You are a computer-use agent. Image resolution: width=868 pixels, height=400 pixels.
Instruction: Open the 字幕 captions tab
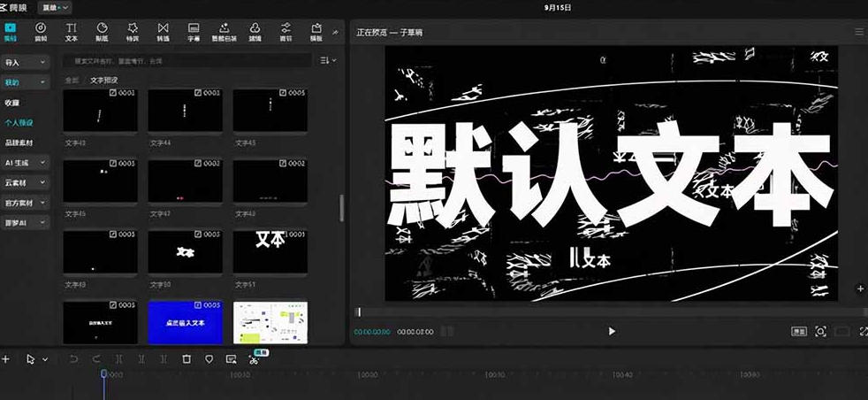click(x=194, y=32)
